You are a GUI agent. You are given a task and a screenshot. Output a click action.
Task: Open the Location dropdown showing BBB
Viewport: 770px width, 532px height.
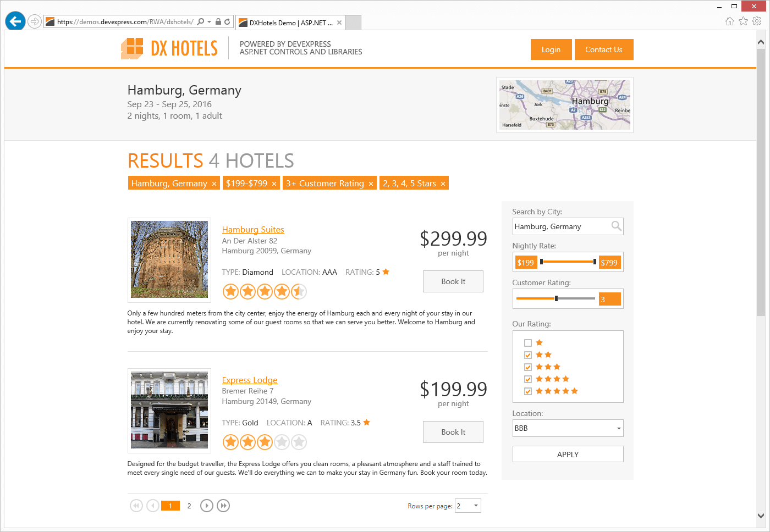tap(619, 428)
